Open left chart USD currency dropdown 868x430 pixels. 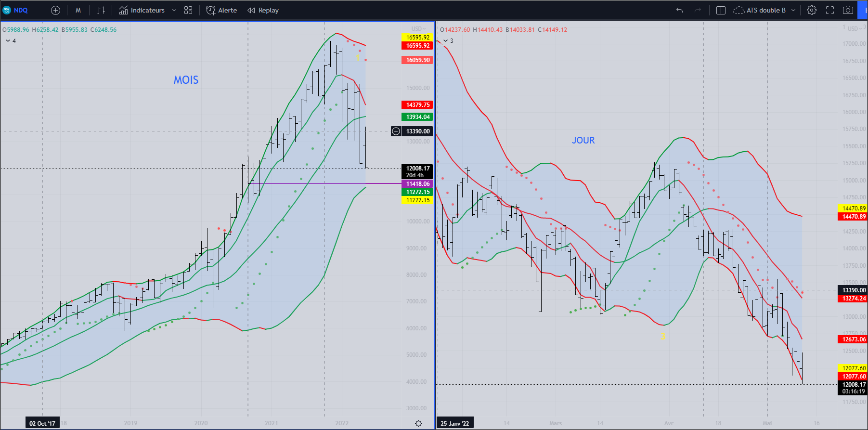click(x=419, y=29)
